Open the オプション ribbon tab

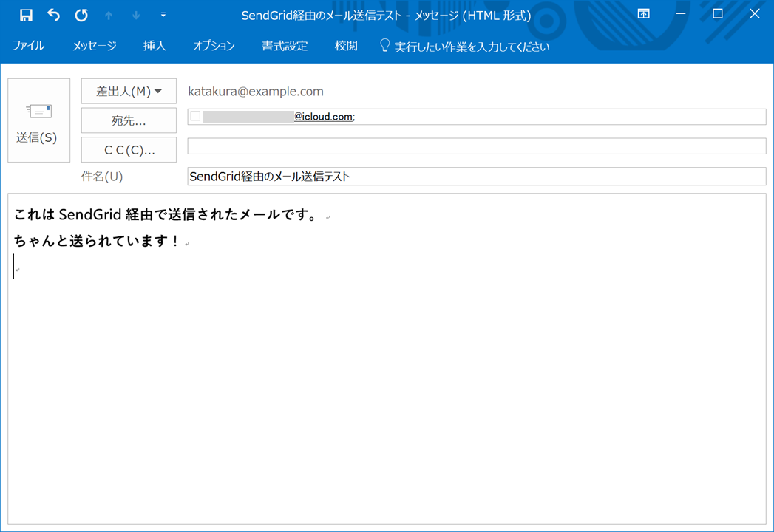pyautogui.click(x=214, y=46)
